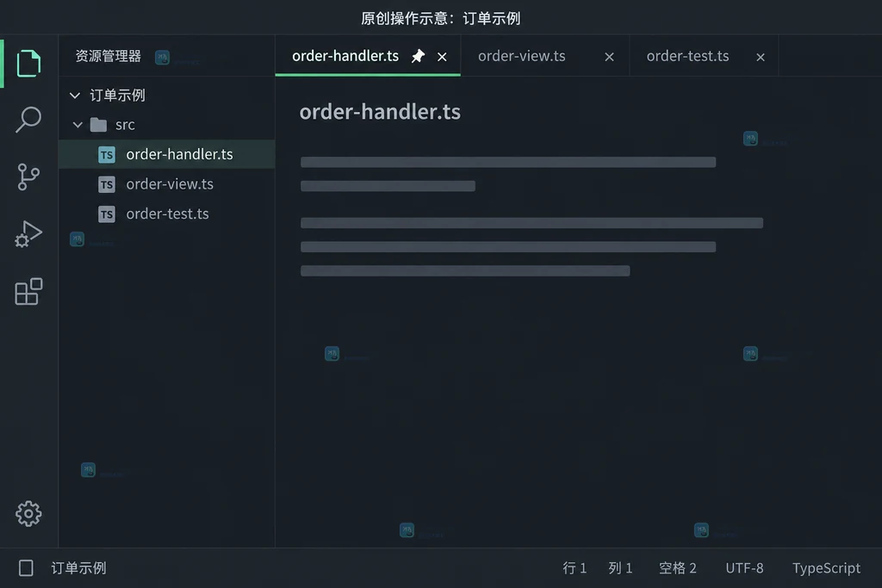Image resolution: width=882 pixels, height=588 pixels.
Task: Click the square icon in status bar
Action: 26,567
